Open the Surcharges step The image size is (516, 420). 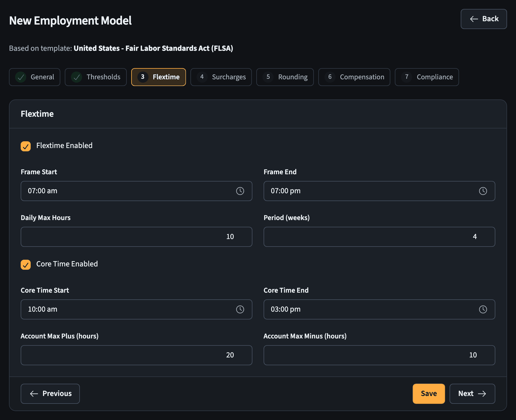click(221, 77)
